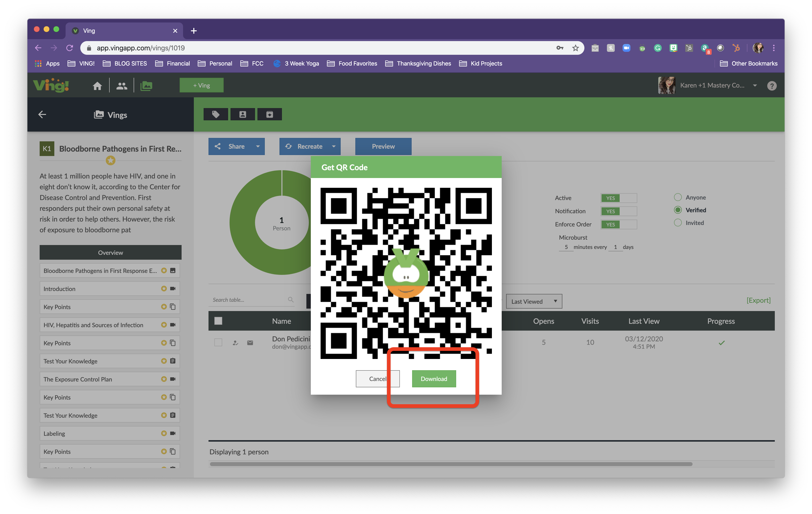Open the help question mark icon
812x514 pixels.
772,86
